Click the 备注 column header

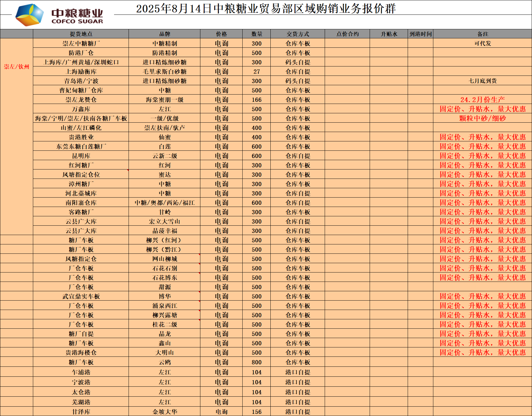(483, 34)
